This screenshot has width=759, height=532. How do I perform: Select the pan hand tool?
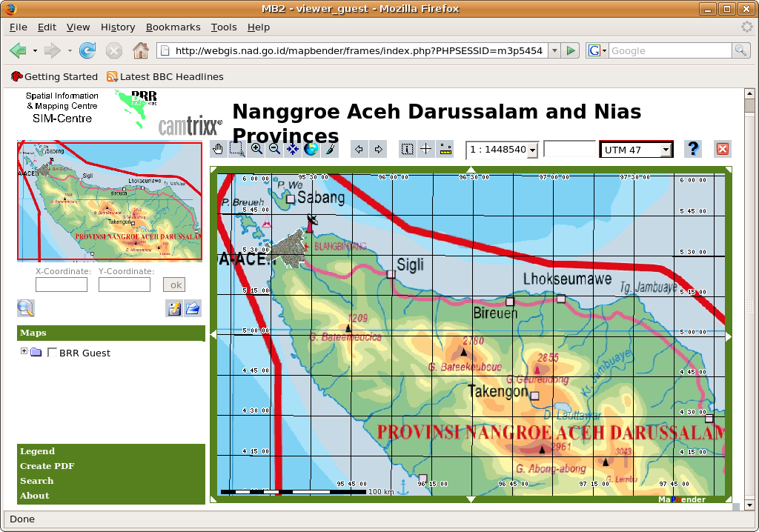point(218,149)
